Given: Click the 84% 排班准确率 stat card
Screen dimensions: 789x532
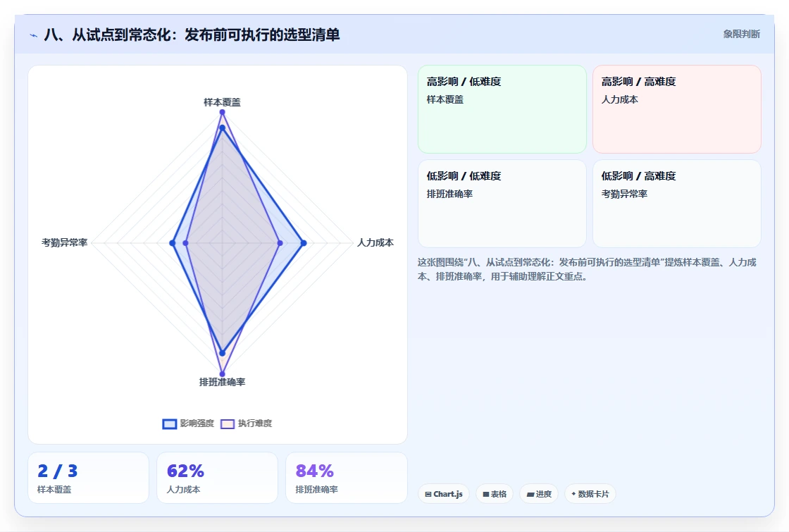Looking at the screenshot, I should point(346,478).
